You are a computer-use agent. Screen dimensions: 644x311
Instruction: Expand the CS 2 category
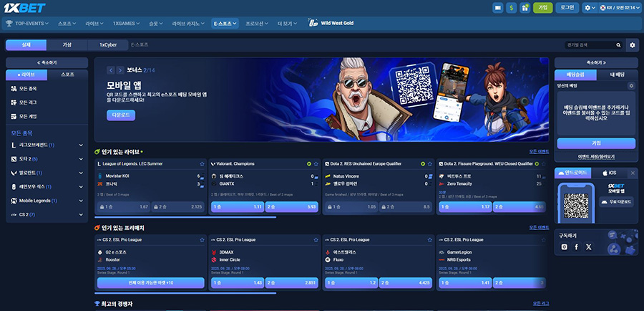tap(47, 215)
